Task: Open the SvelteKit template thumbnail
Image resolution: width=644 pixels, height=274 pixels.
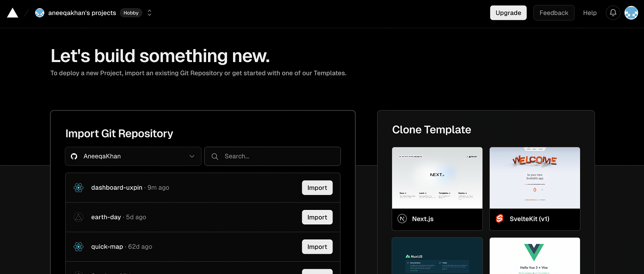Action: pos(535,178)
